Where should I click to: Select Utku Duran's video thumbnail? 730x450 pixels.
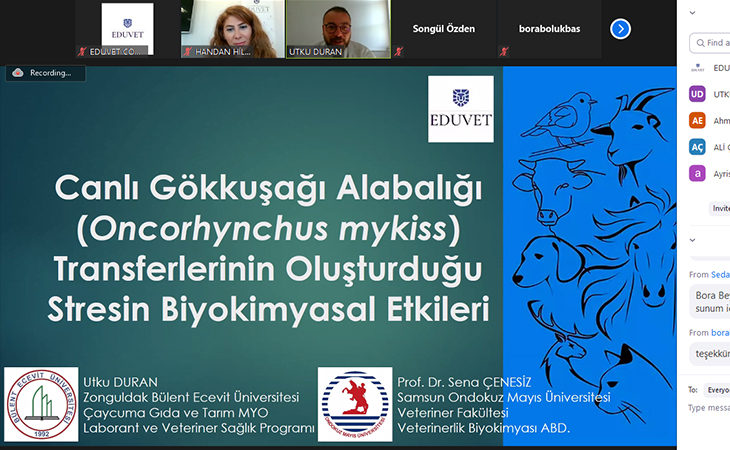338,28
